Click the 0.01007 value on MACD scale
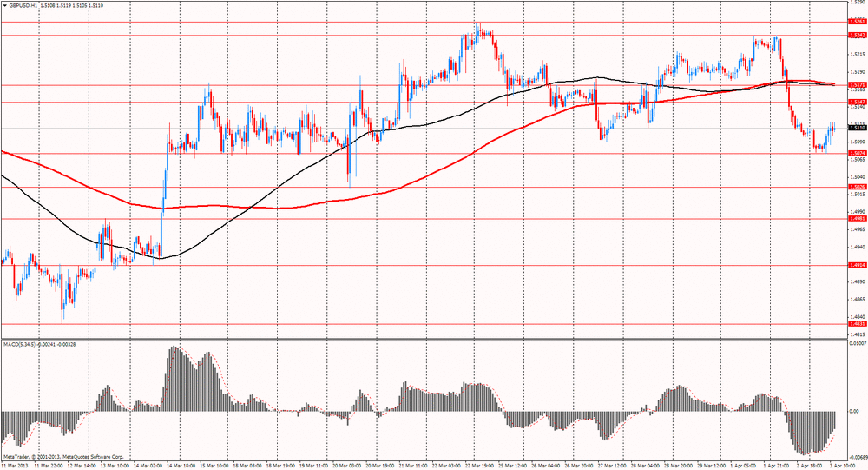 pos(858,344)
